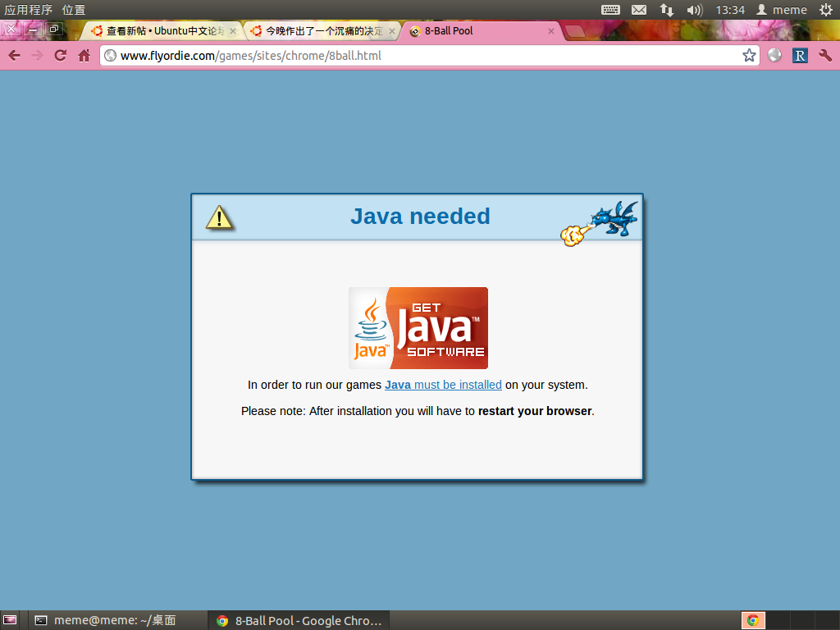The width and height of the screenshot is (840, 630).
Task: Click the browser forward arrow
Action: click(37, 56)
